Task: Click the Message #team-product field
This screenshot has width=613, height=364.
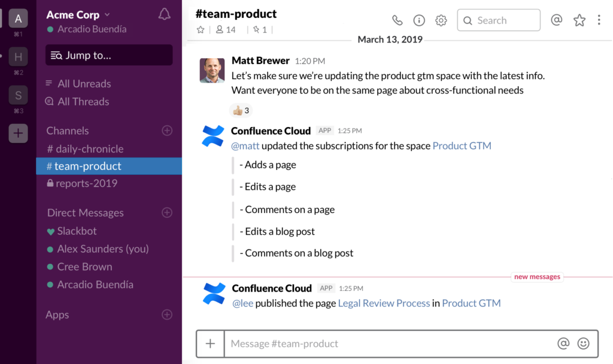Action: tap(390, 344)
